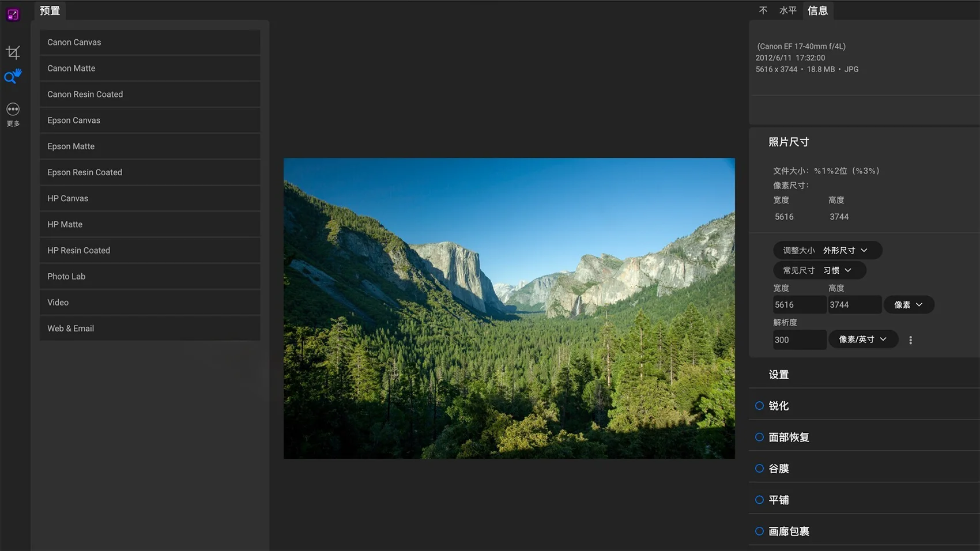The width and height of the screenshot is (980, 551).
Task: Select the Zoom and Pan view tool
Action: (13, 77)
